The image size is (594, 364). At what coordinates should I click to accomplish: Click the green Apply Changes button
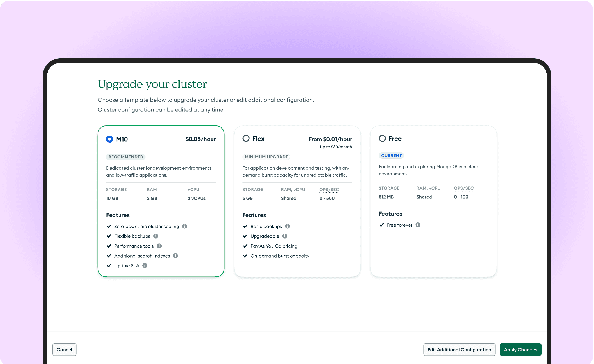tap(520, 349)
